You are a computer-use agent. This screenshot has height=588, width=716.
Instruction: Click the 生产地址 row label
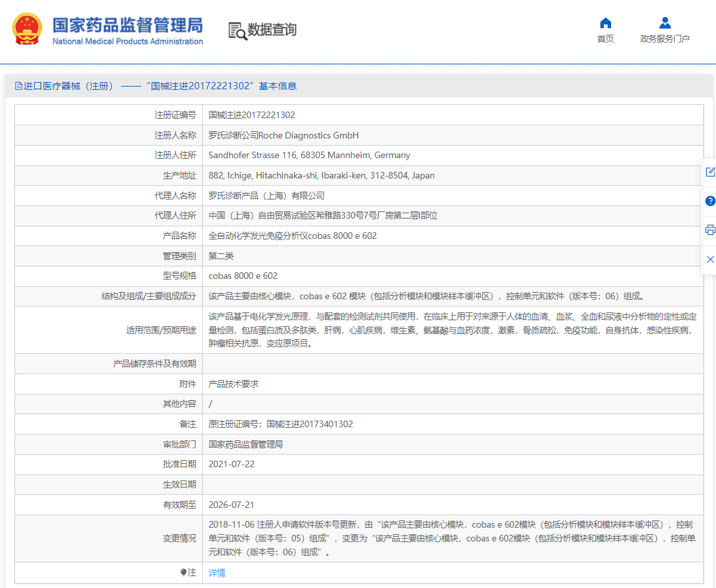point(179,176)
